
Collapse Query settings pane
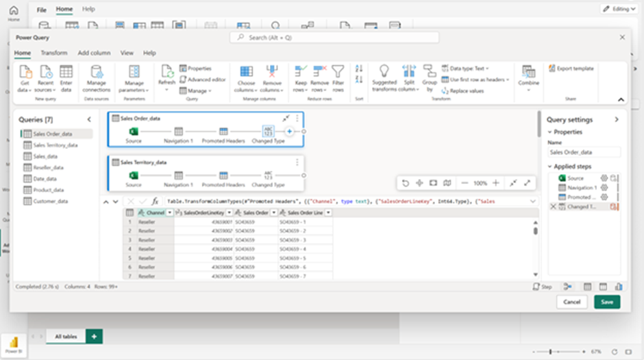pos(617,119)
